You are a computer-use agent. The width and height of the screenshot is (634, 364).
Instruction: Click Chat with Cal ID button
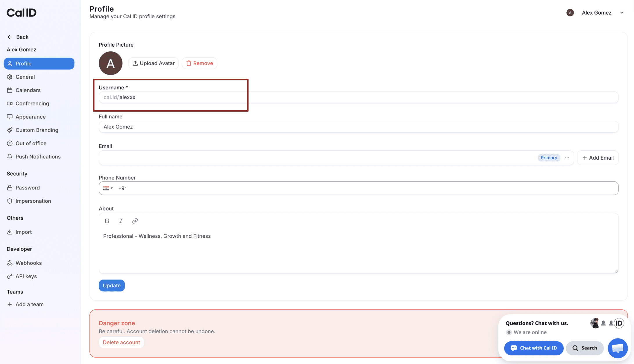[534, 348]
